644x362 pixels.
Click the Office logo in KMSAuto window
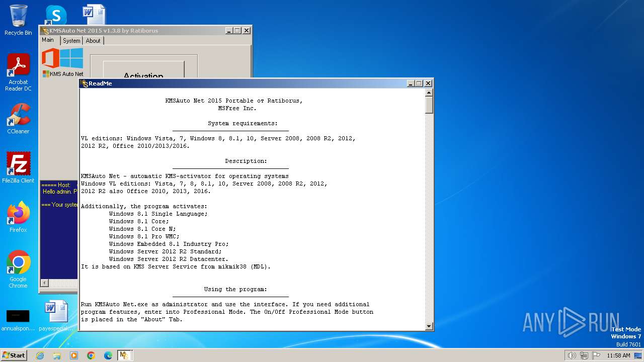point(50,58)
